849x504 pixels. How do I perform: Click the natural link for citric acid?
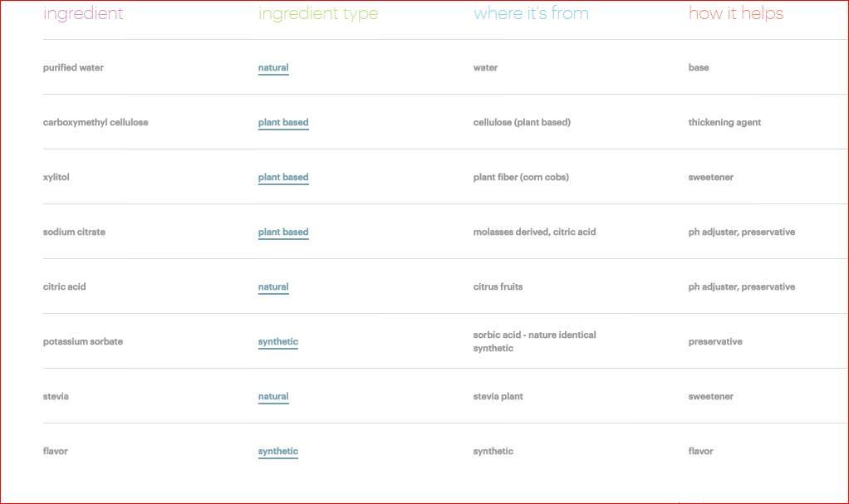273,287
